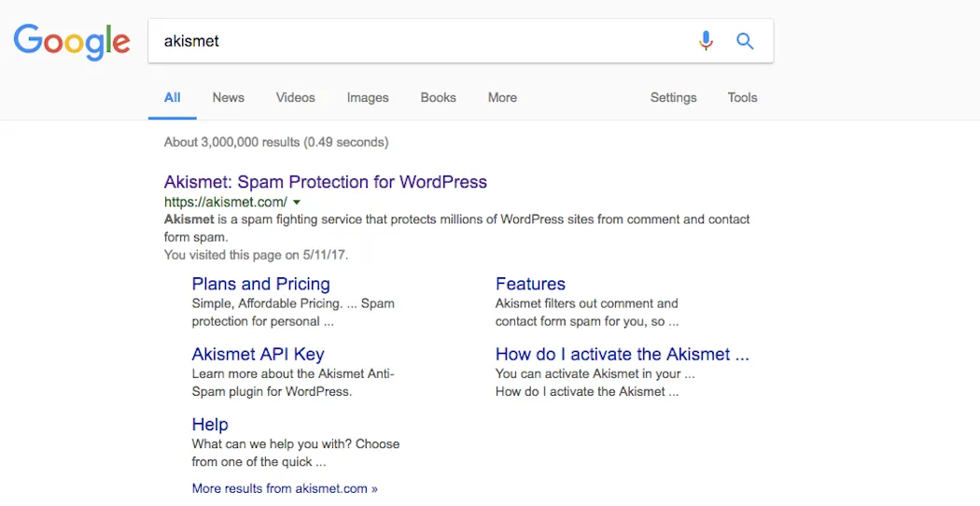
Task: Switch to the Books tab
Action: (x=438, y=97)
